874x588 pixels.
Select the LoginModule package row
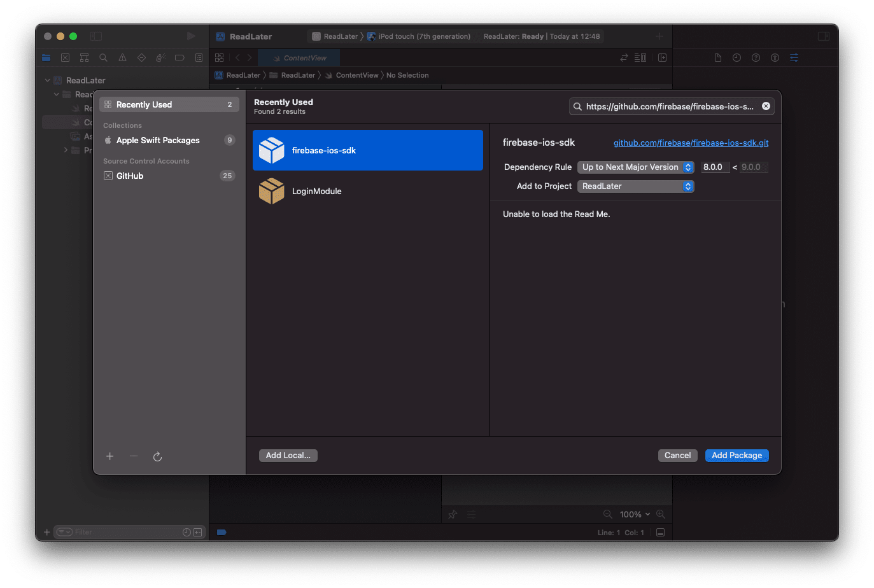pyautogui.click(x=368, y=191)
